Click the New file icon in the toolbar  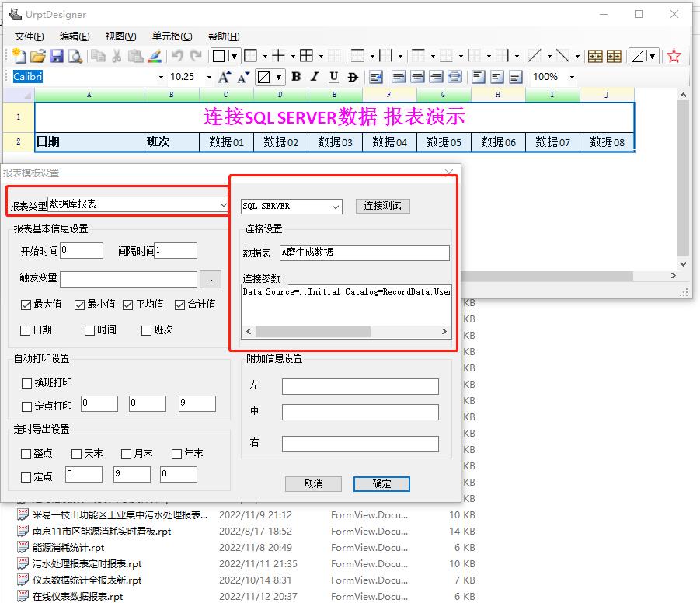19,56
